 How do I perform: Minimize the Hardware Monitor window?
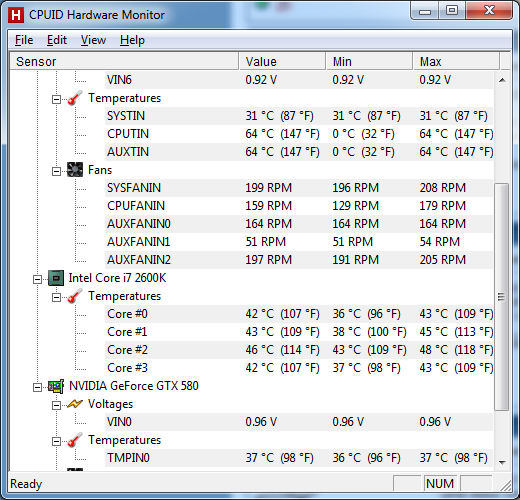coord(425,11)
